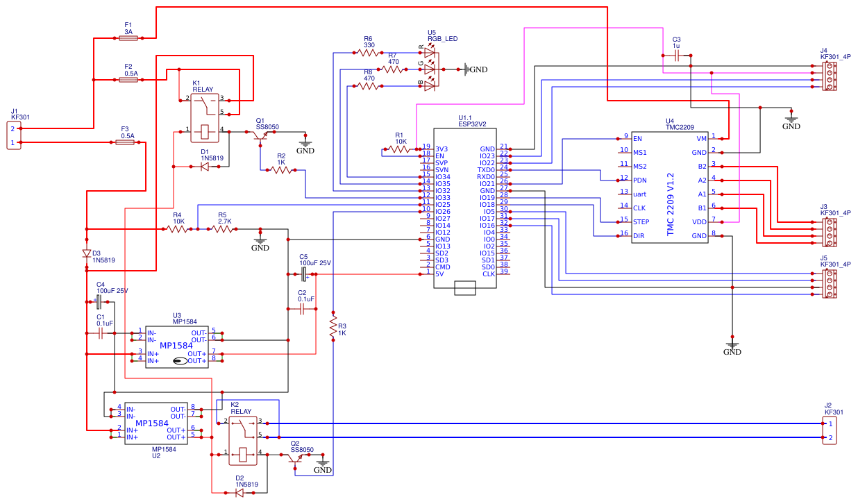This screenshot has width=858, height=504.
Task: Select the D1 diode symbol
Action: pos(205,167)
